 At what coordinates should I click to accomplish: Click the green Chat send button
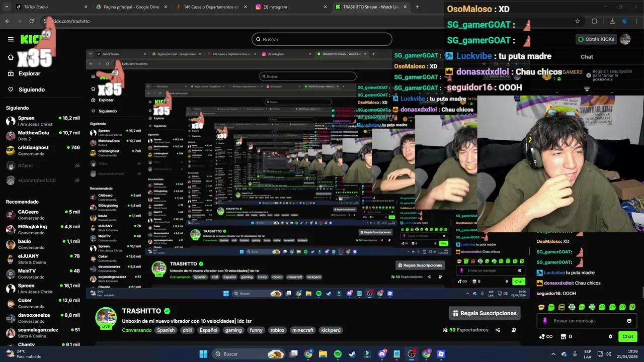click(x=627, y=336)
